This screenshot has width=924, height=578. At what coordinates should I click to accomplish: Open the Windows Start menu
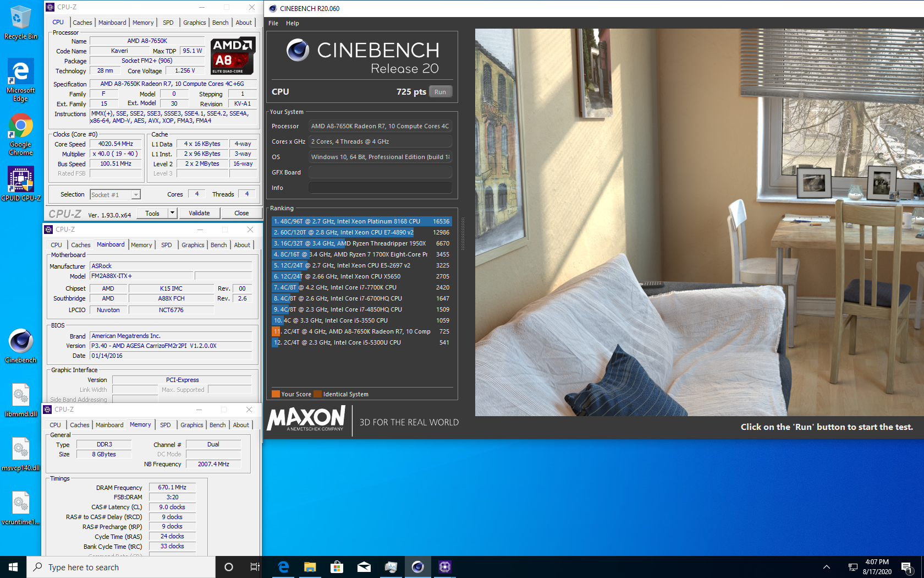point(13,567)
